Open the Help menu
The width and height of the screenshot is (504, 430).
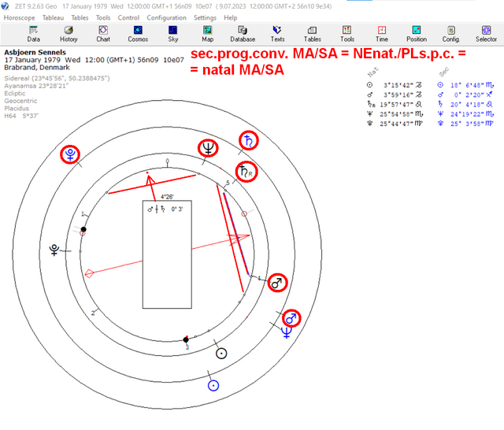point(231,17)
